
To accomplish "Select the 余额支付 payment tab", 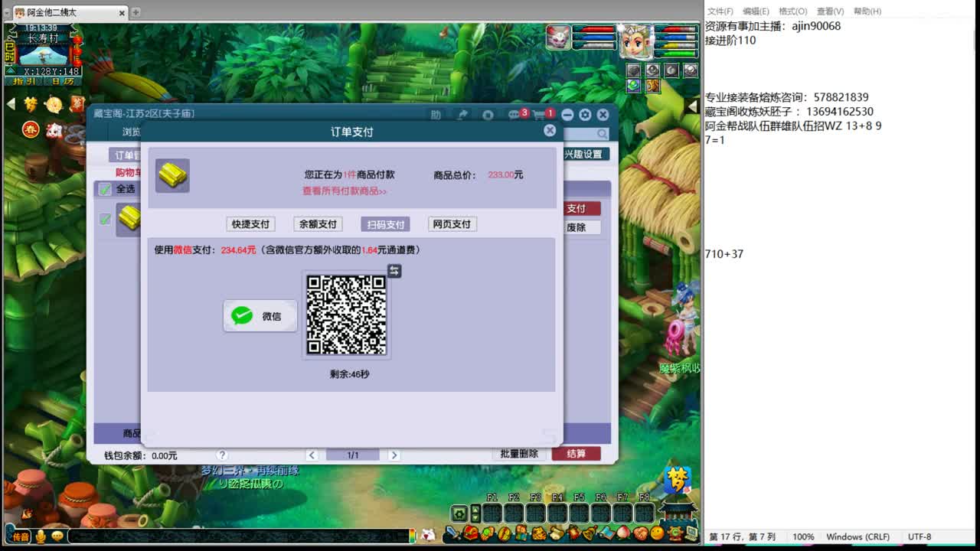I will point(318,224).
